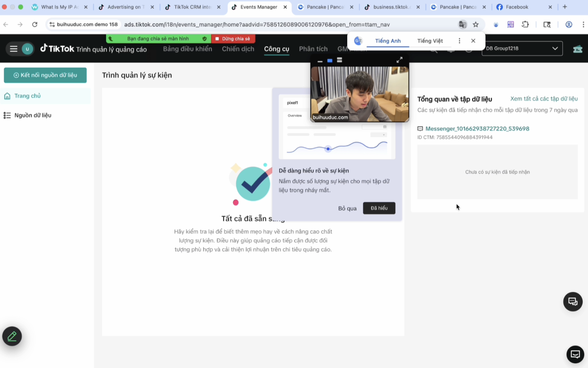
Task: Open Xem tất cả các tập dữ liệu link
Action: coord(544,99)
